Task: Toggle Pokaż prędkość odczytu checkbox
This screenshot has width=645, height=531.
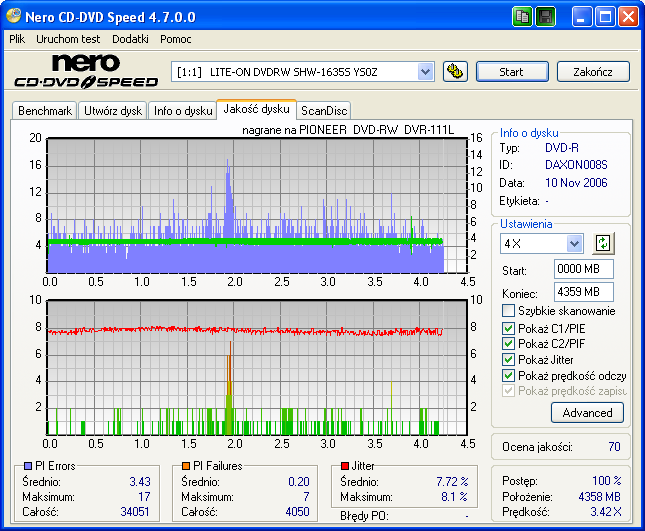Action: click(x=508, y=376)
